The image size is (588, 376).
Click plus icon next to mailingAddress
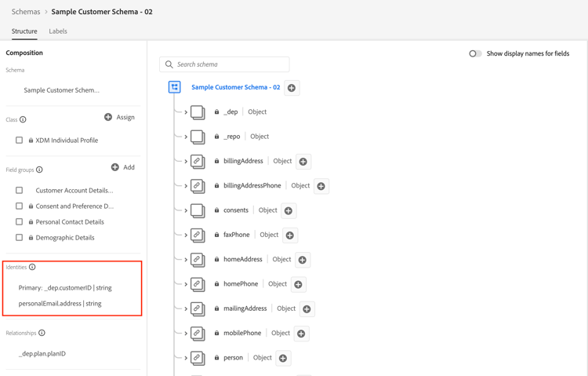click(307, 308)
